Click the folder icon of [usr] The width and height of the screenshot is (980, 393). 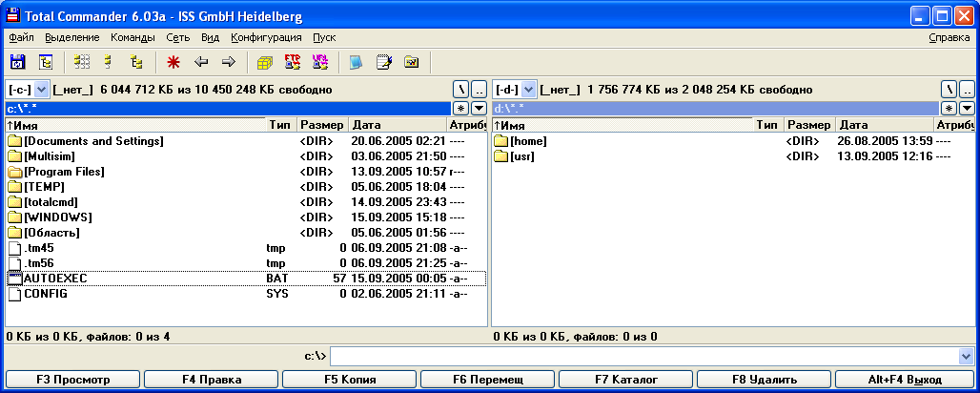(x=501, y=156)
